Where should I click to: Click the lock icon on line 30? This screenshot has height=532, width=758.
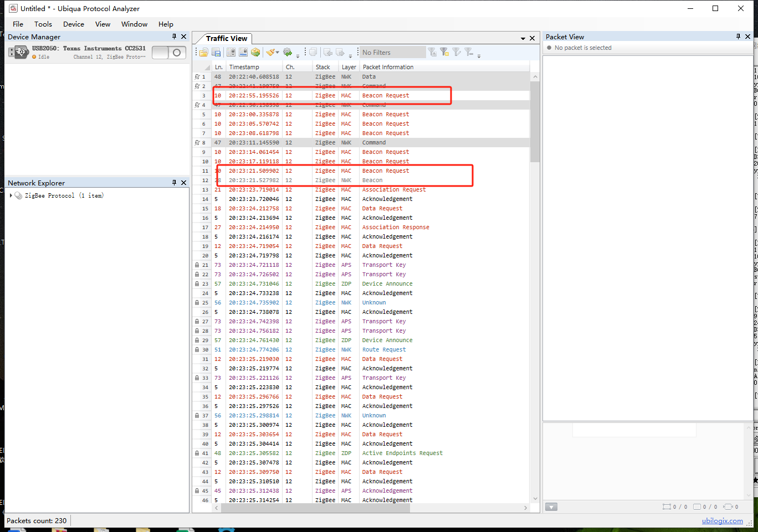click(197, 350)
